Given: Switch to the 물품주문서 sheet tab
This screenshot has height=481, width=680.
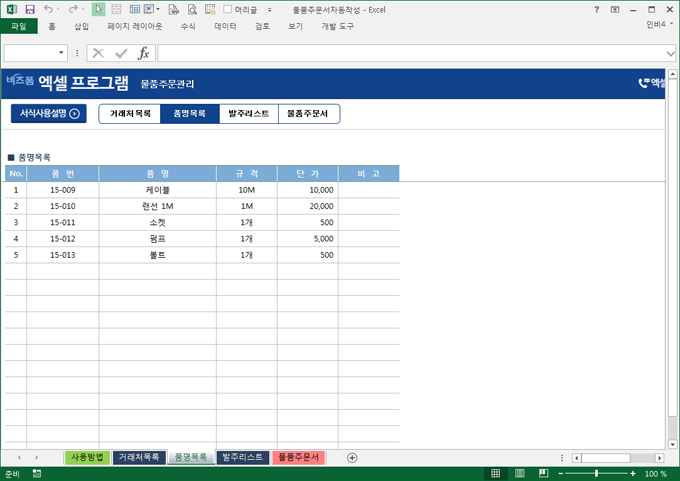Looking at the screenshot, I should [298, 457].
